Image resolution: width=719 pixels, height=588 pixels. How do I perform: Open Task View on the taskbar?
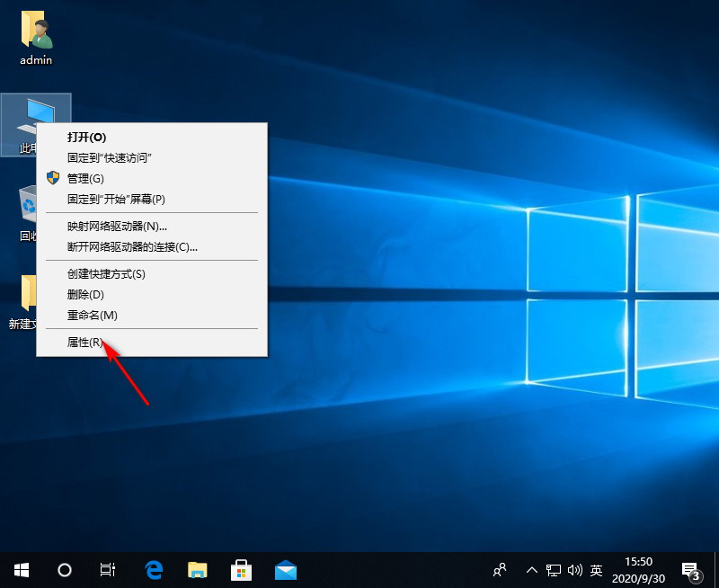(108, 569)
